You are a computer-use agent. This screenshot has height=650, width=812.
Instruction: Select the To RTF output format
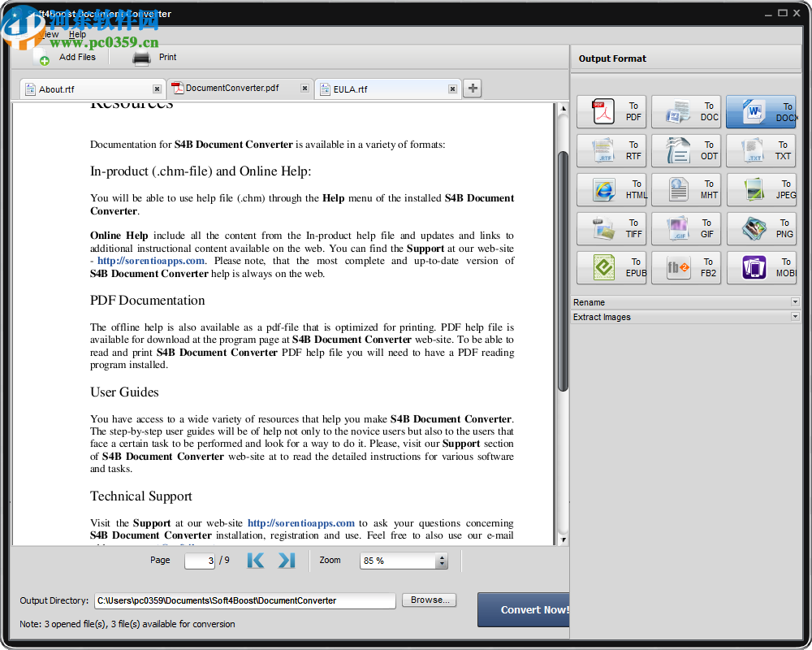click(611, 150)
